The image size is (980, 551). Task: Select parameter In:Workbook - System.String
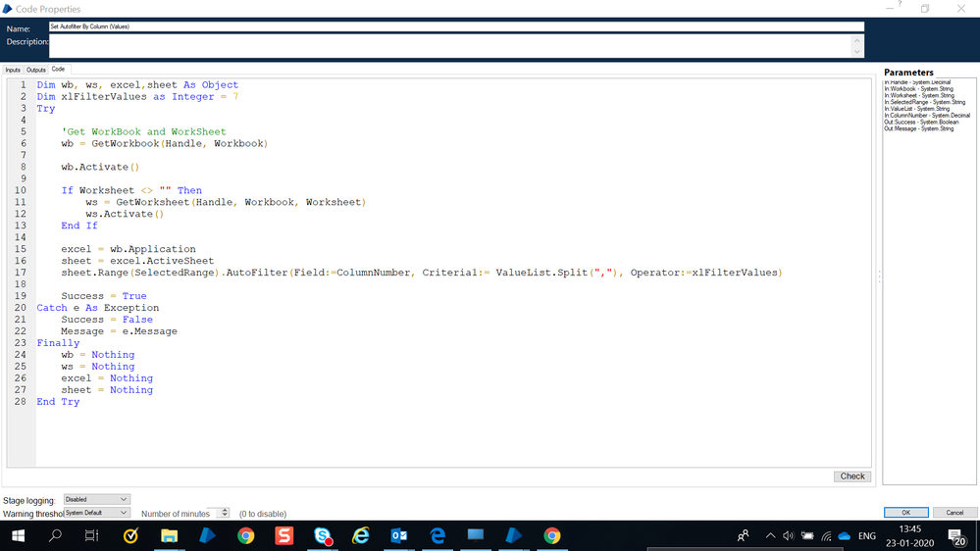(x=919, y=88)
